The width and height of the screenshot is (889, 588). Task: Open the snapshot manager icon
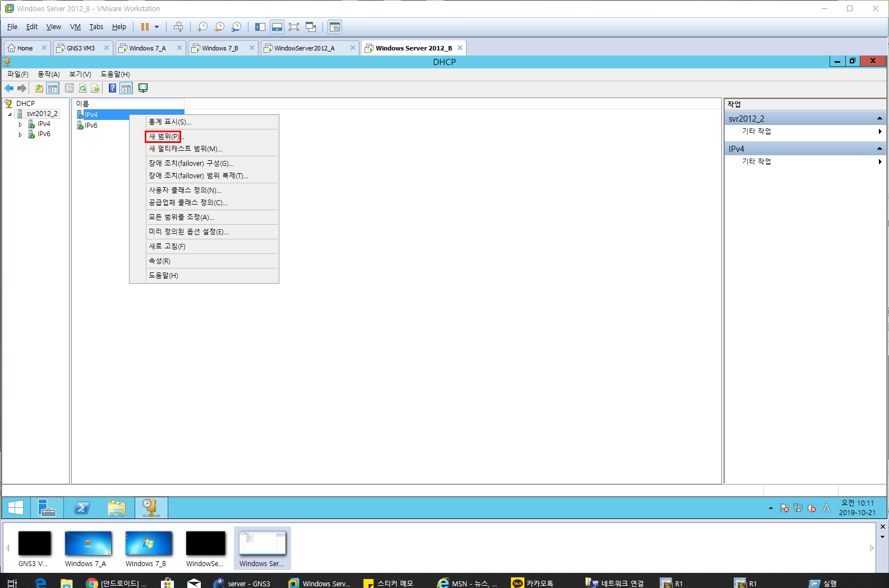coord(236,27)
